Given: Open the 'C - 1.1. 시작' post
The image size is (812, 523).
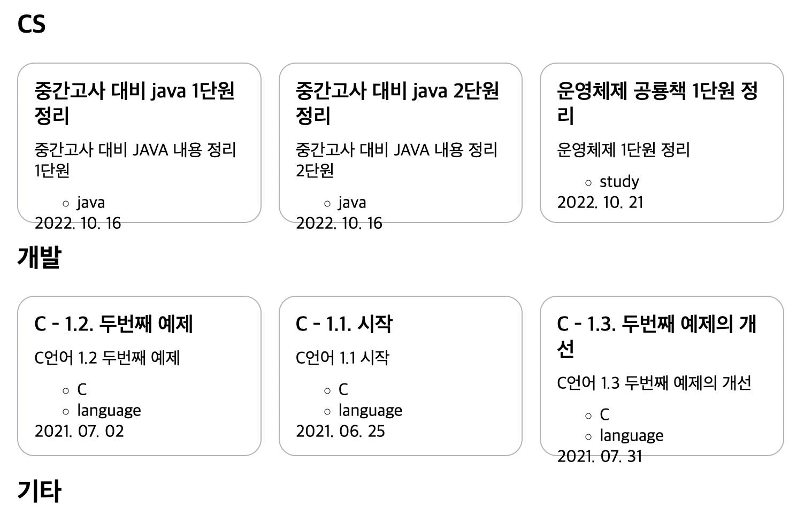Looking at the screenshot, I should click(x=344, y=324).
